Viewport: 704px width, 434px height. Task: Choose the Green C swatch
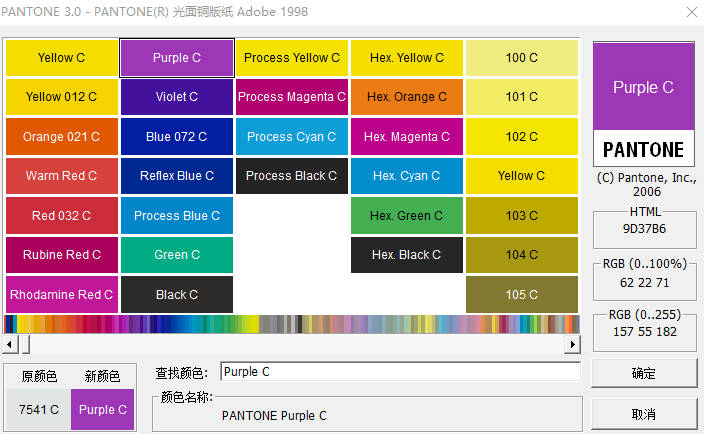point(177,255)
